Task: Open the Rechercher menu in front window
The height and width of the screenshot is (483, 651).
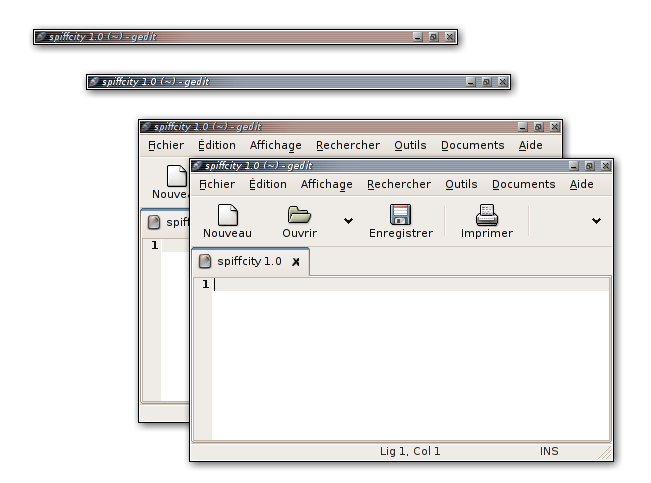Action: (x=399, y=184)
